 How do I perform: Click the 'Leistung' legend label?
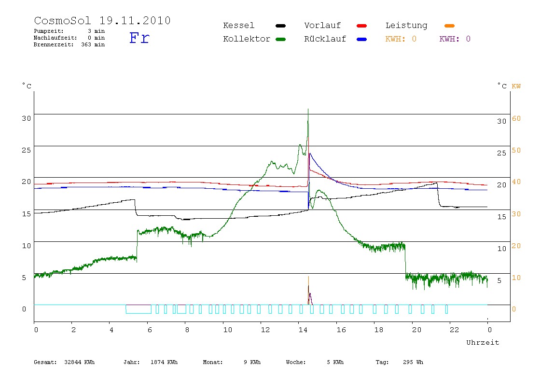[x=406, y=26]
